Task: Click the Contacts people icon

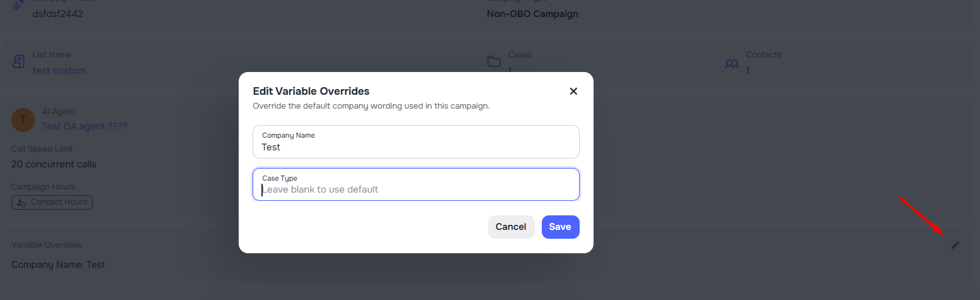Action: click(732, 64)
